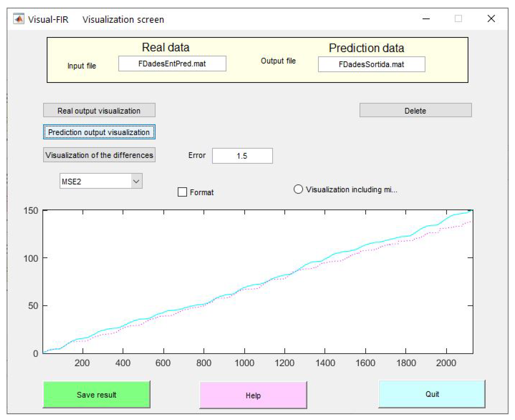Click Visualization of the differences button

point(99,155)
